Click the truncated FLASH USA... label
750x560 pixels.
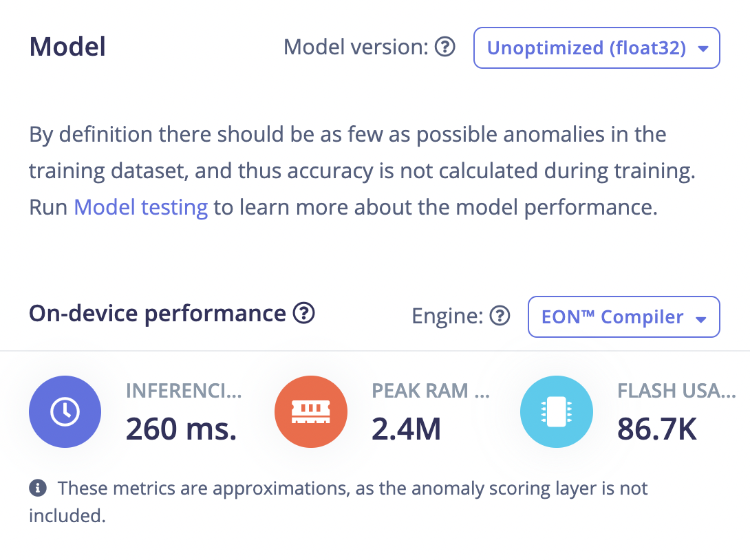pyautogui.click(x=676, y=391)
